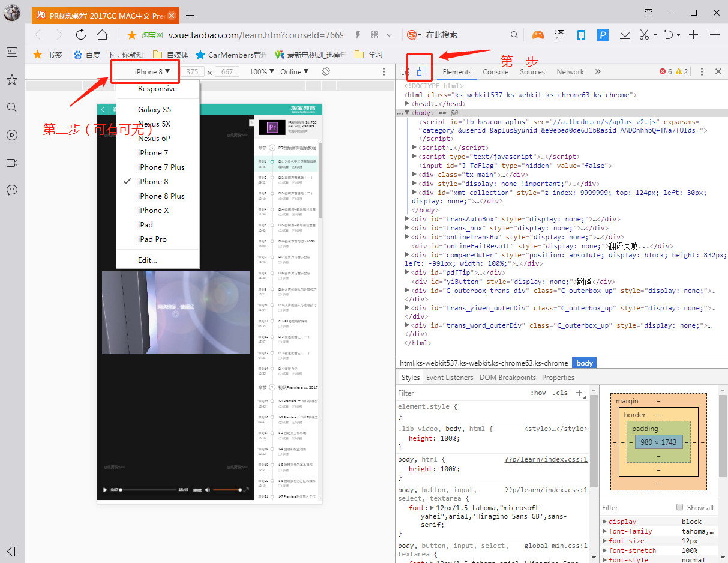Click the inspect element picker icon

click(x=405, y=72)
